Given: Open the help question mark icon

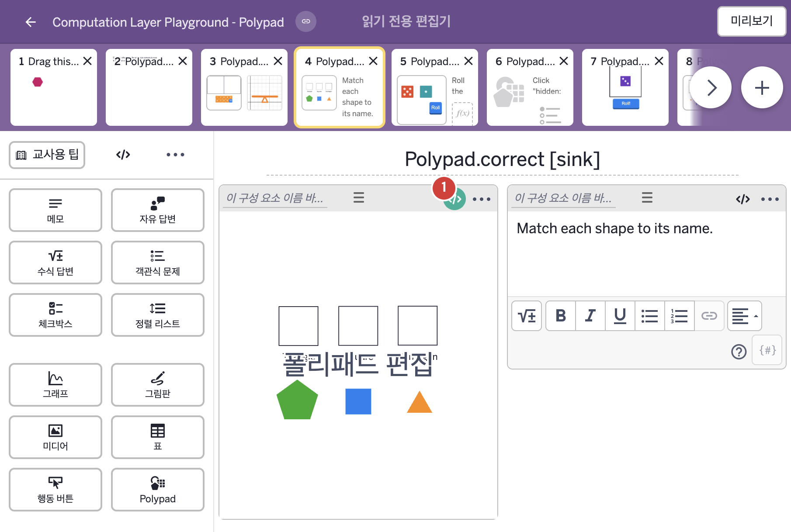Looking at the screenshot, I should pyautogui.click(x=739, y=351).
